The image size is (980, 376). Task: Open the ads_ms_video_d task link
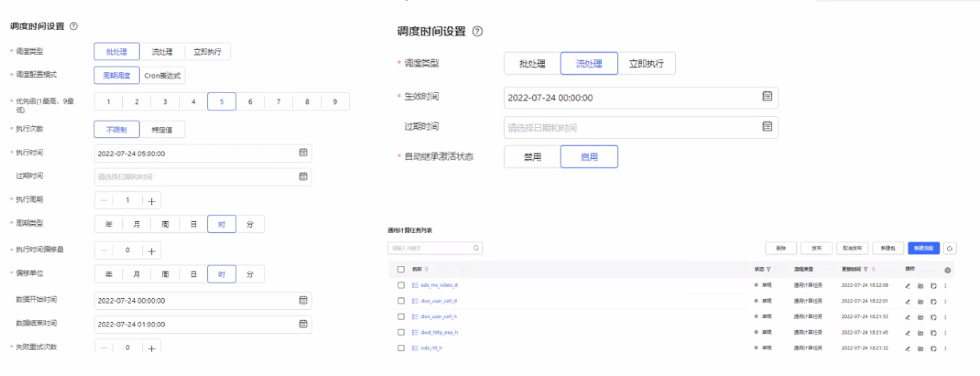pyautogui.click(x=439, y=285)
